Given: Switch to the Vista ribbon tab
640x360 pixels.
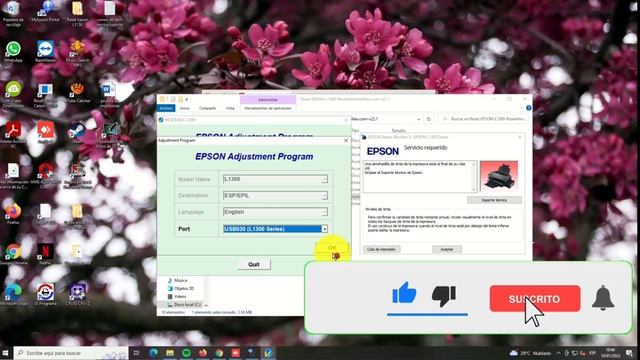Looking at the screenshot, I should pos(230,108).
